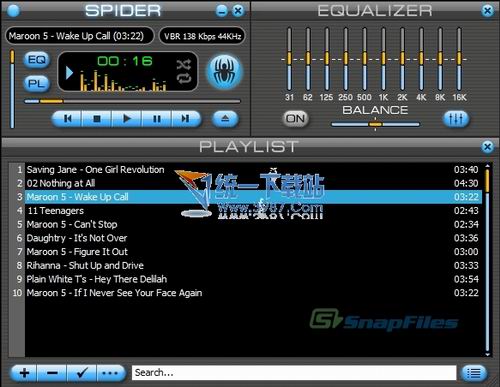Select Maroon 5 - Figure It Out

coord(253,252)
